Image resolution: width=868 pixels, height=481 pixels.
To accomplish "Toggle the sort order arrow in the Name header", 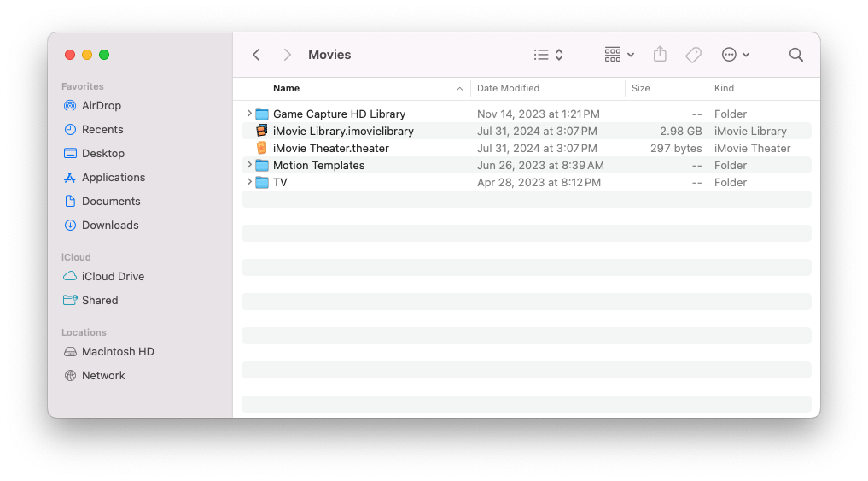I will [x=459, y=89].
